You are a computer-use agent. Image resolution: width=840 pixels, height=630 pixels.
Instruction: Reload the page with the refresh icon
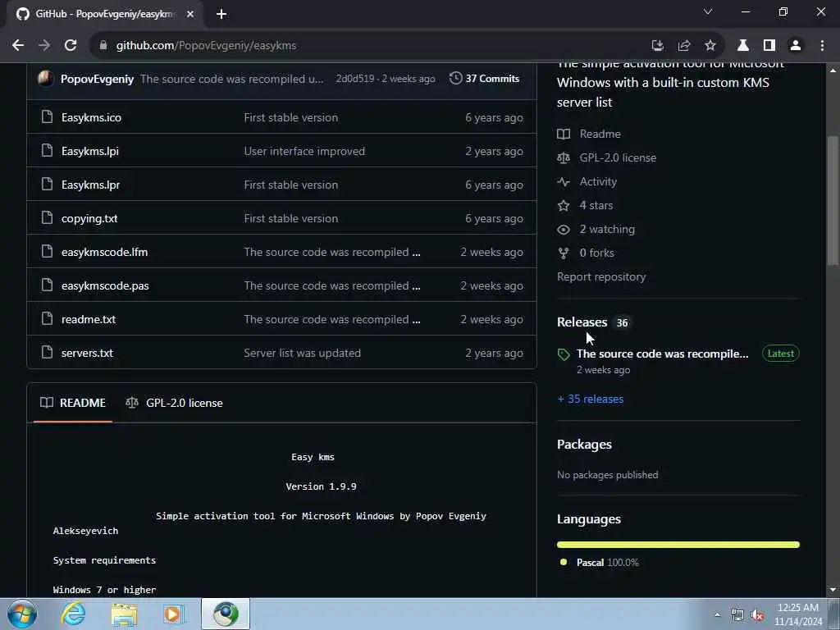(71, 46)
